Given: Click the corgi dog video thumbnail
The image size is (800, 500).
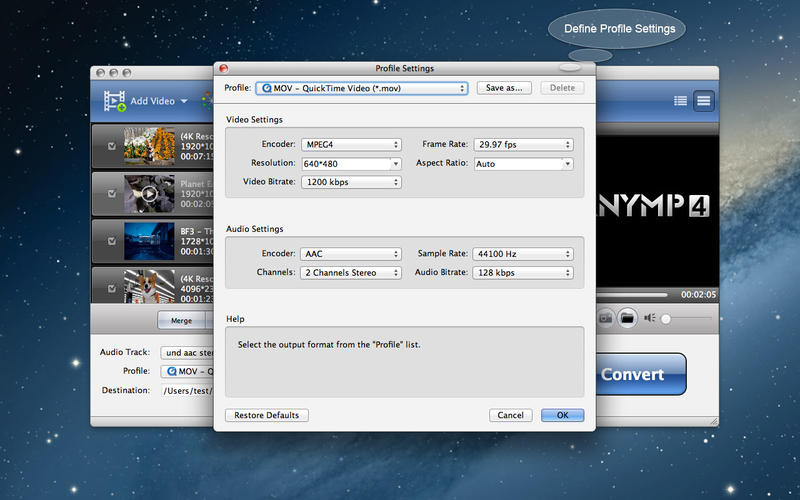Looking at the screenshot, I should tap(149, 285).
